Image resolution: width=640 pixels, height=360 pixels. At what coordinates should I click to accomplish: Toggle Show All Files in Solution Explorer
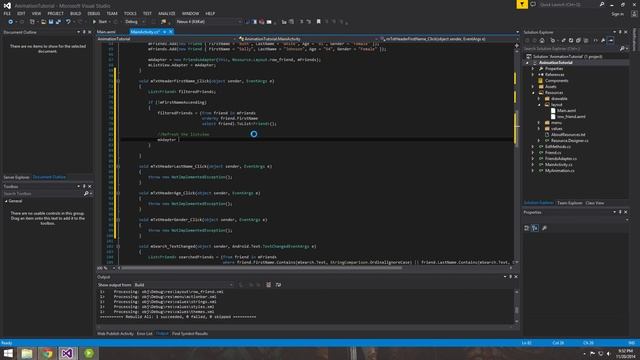pos(586,40)
